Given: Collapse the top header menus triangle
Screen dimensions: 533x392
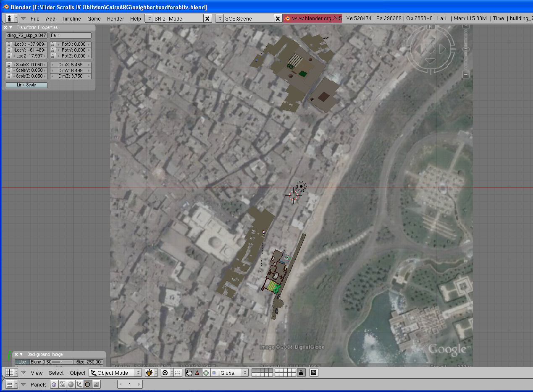Looking at the screenshot, I should [x=23, y=18].
